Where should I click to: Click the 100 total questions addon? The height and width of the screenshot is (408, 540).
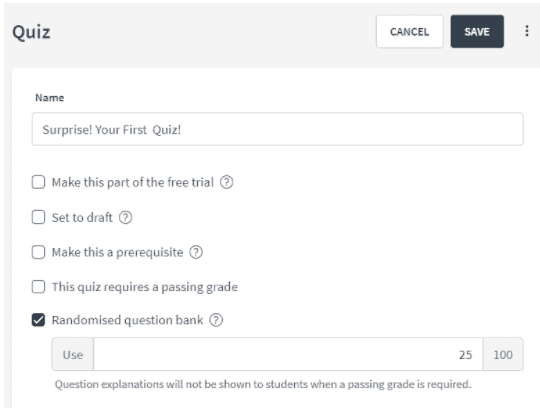click(x=503, y=354)
